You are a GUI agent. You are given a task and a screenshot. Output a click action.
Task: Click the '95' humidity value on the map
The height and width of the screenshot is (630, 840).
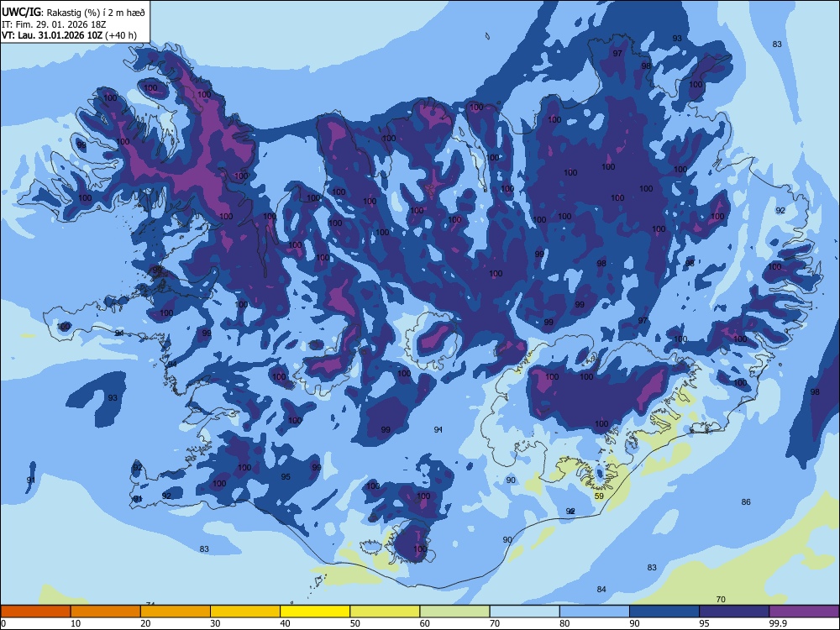point(286,477)
